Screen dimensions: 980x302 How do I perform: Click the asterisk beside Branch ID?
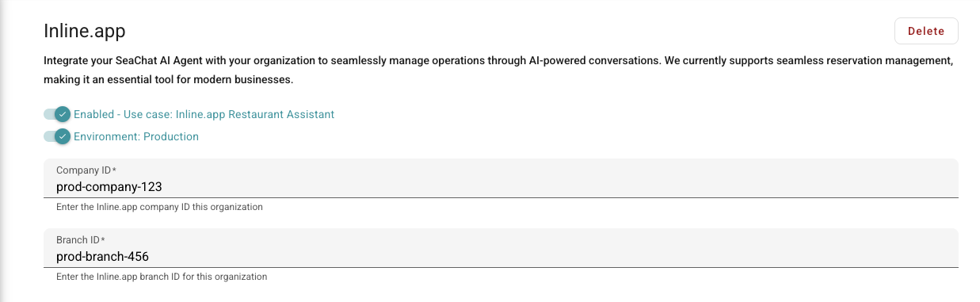coord(103,239)
